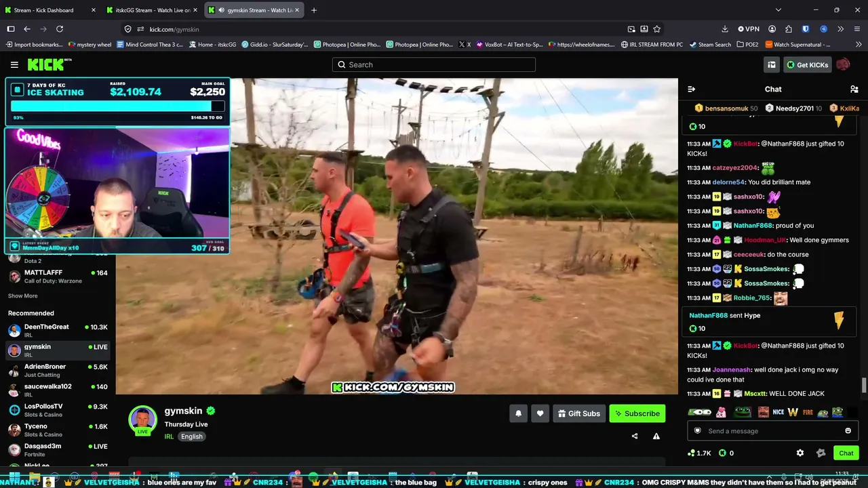Screen dimensions: 868x488
Task: Open the user profile avatar menu
Action: click(843, 64)
